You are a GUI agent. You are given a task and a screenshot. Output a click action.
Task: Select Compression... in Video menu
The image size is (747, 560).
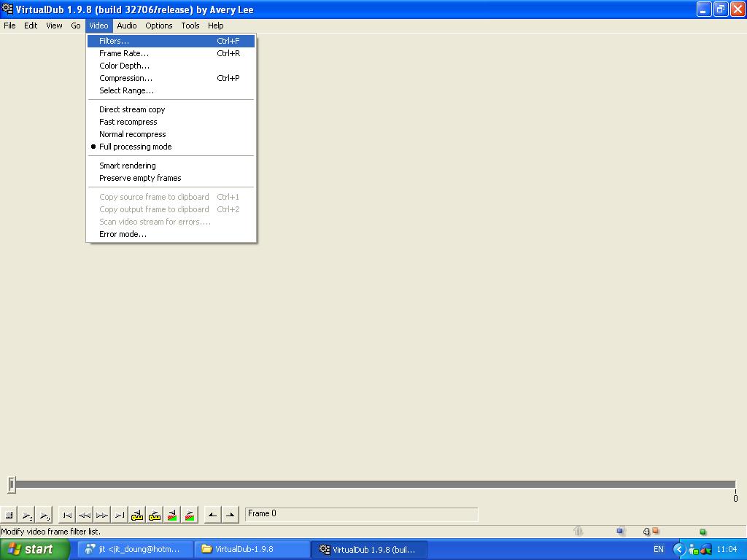pos(171,78)
